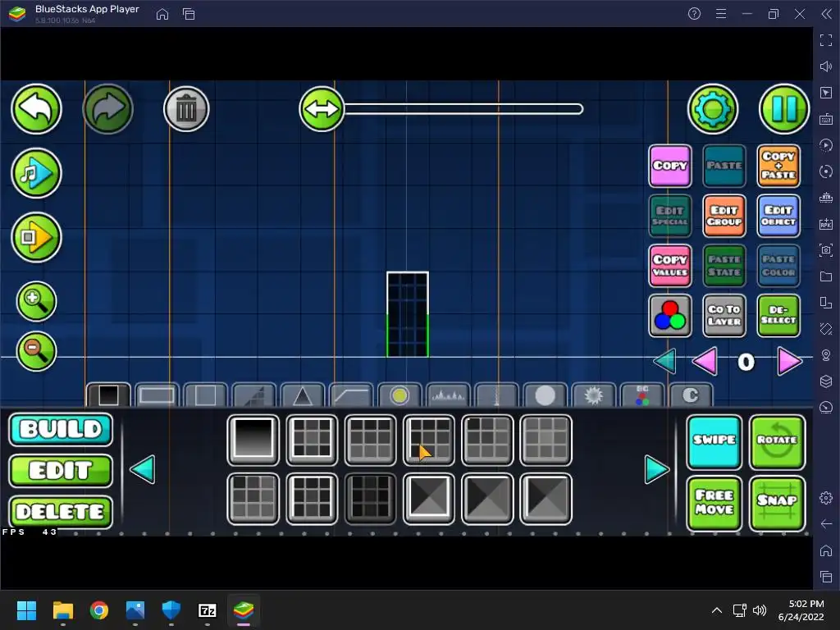Switch to Build mode
840x630 pixels.
61,429
